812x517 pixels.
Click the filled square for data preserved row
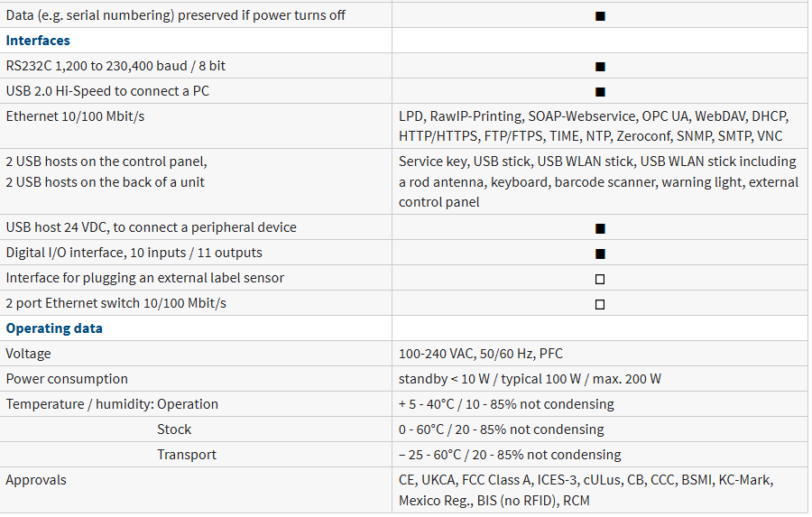600,15
